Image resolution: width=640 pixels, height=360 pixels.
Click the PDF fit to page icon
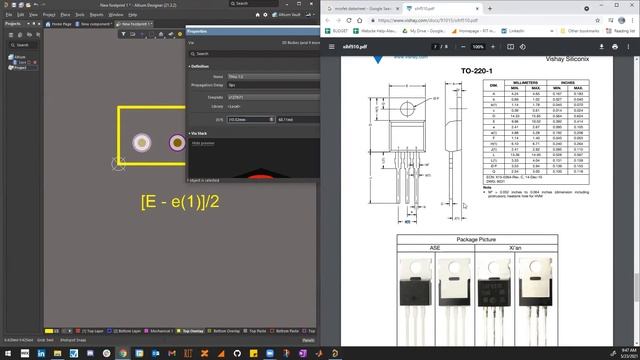[x=511, y=47]
